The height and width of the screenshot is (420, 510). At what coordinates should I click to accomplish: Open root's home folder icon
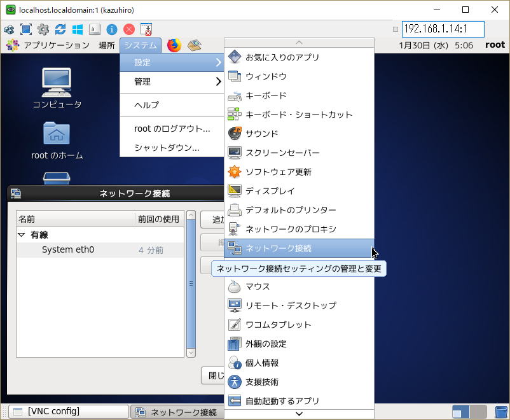pos(57,140)
